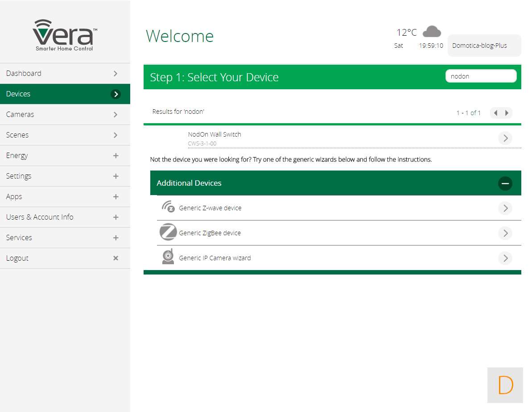Collapse the Additional Devices section
The height and width of the screenshot is (412, 532).
click(x=505, y=183)
